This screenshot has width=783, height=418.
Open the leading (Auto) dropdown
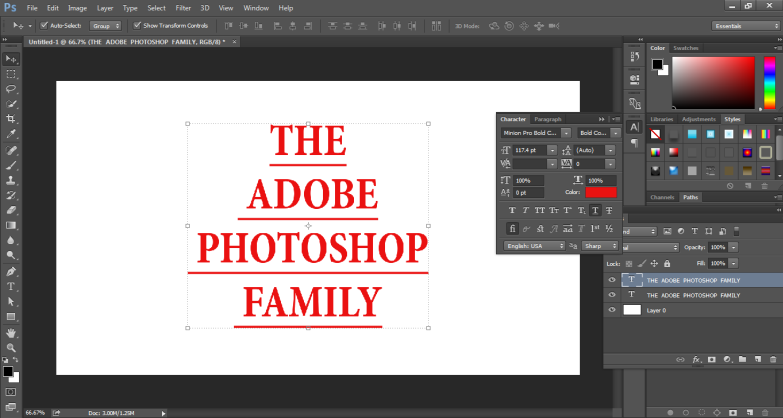[610, 150]
